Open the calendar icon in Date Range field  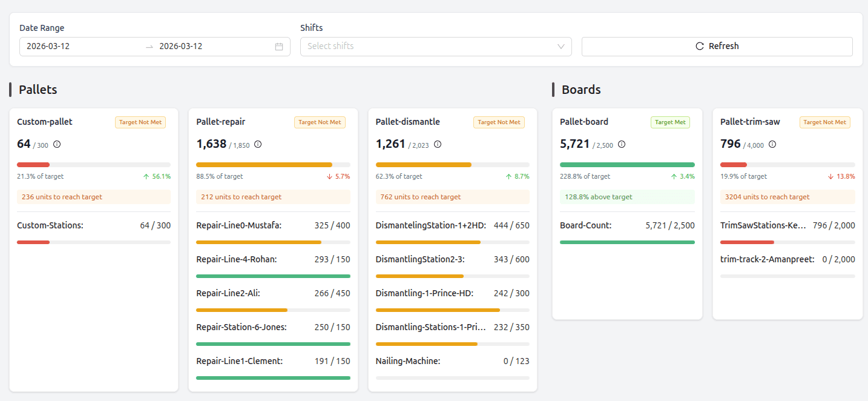click(278, 46)
